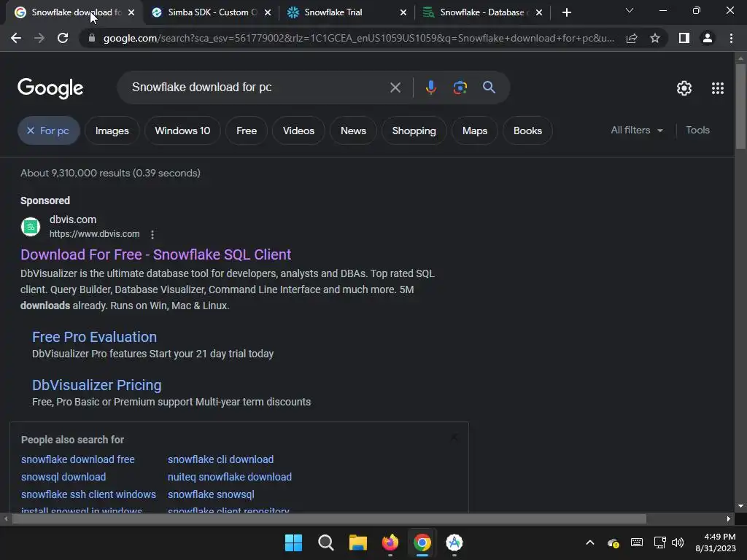The height and width of the screenshot is (560, 747).
Task: Bookmark this tab with star icon
Action: [x=655, y=38]
